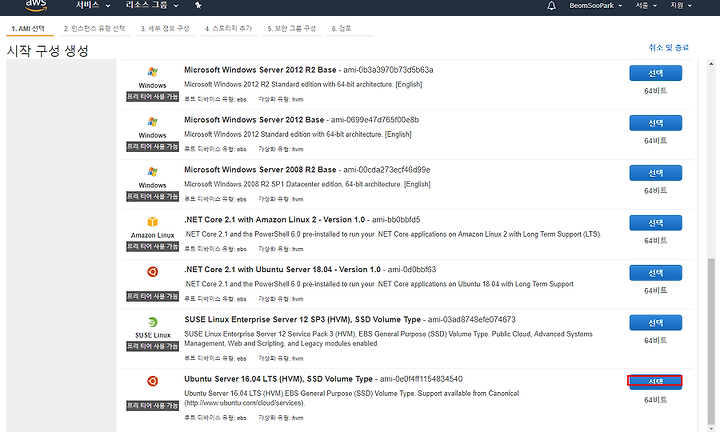Select Windows Server 2008 R2 Base AMI

click(655, 173)
